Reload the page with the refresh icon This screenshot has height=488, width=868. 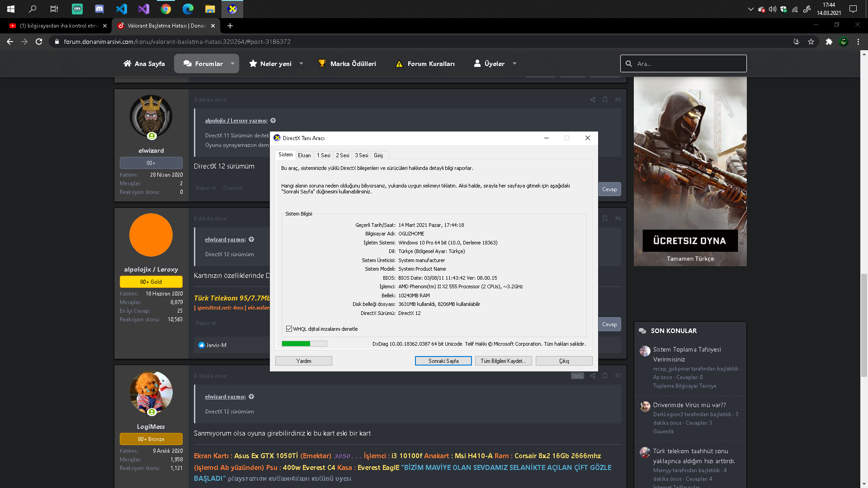click(x=39, y=42)
